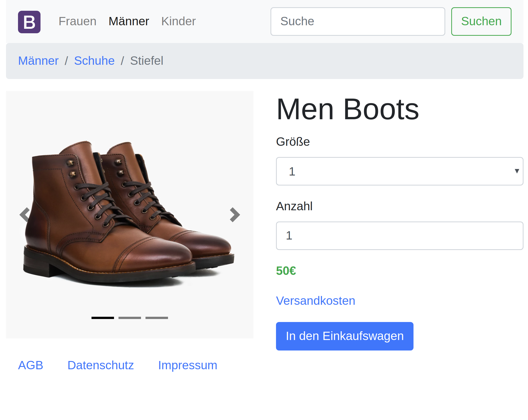Open Kinder navigation item
528x420 pixels.
pyautogui.click(x=178, y=21)
